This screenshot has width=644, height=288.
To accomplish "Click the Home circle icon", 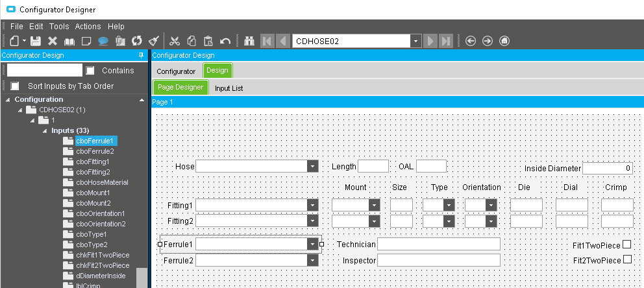I will [x=504, y=41].
